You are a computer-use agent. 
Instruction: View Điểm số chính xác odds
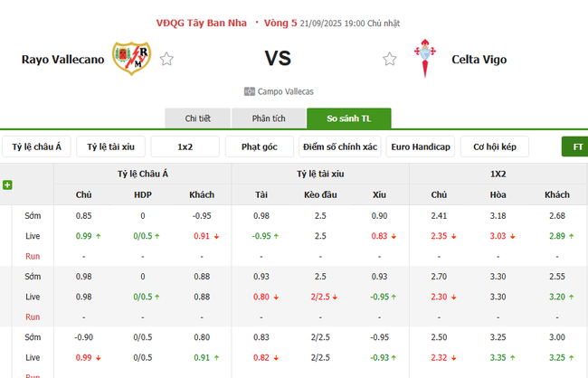pos(340,146)
